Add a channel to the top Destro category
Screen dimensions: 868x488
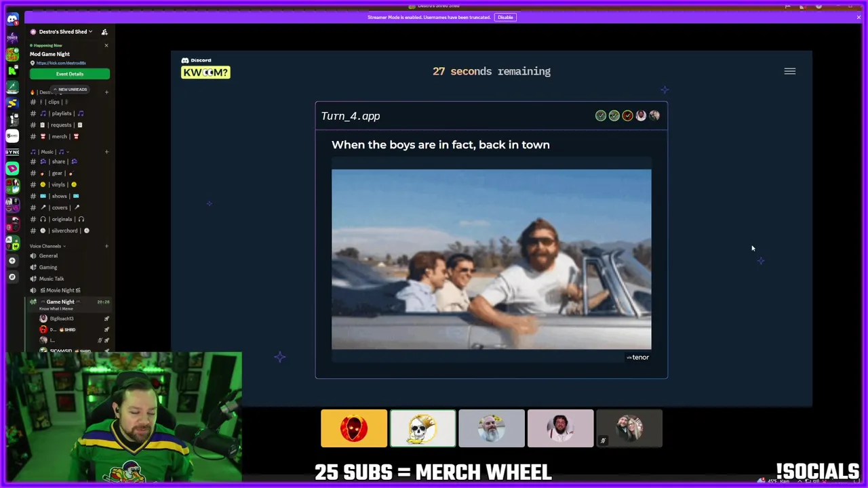click(x=106, y=91)
